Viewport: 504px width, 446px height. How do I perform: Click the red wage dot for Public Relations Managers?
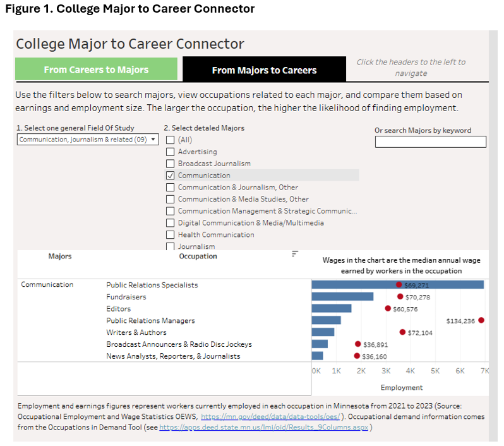[481, 320]
